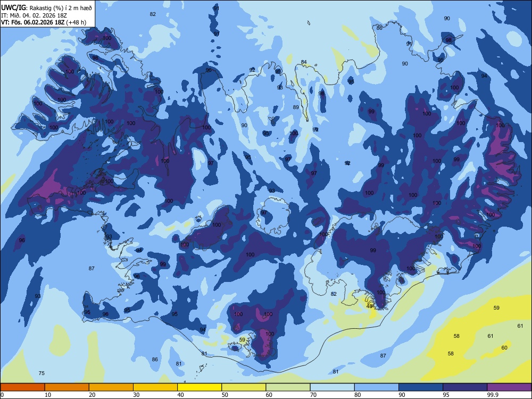Click the 30–40% amber legend swatch

tap(155, 387)
